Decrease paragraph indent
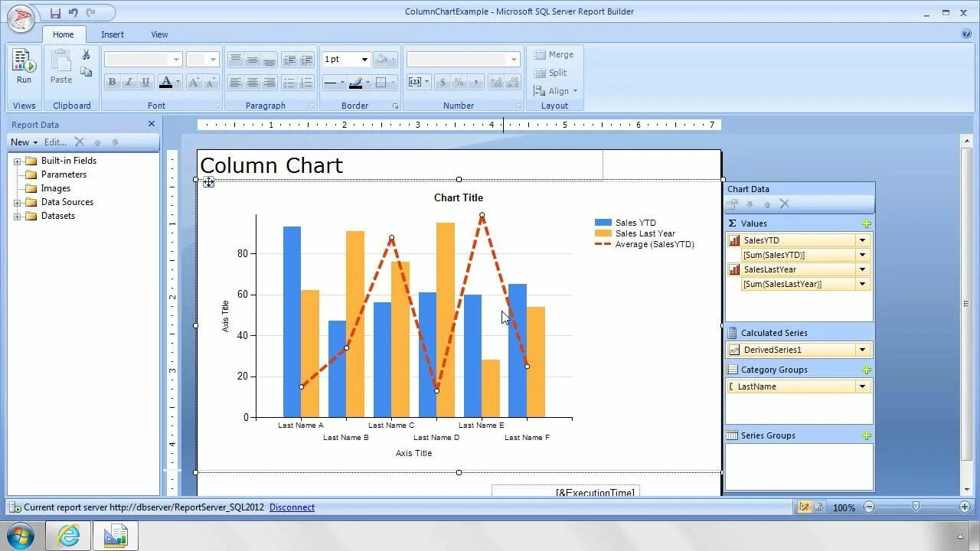Screen dimensions: 980x551 289,59
